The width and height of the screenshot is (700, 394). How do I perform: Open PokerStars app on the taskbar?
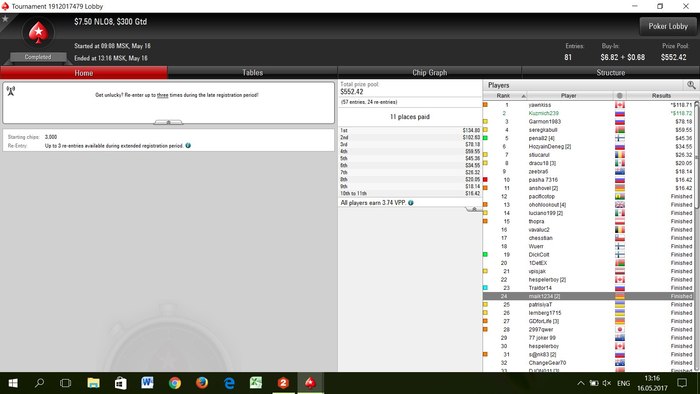(310, 383)
